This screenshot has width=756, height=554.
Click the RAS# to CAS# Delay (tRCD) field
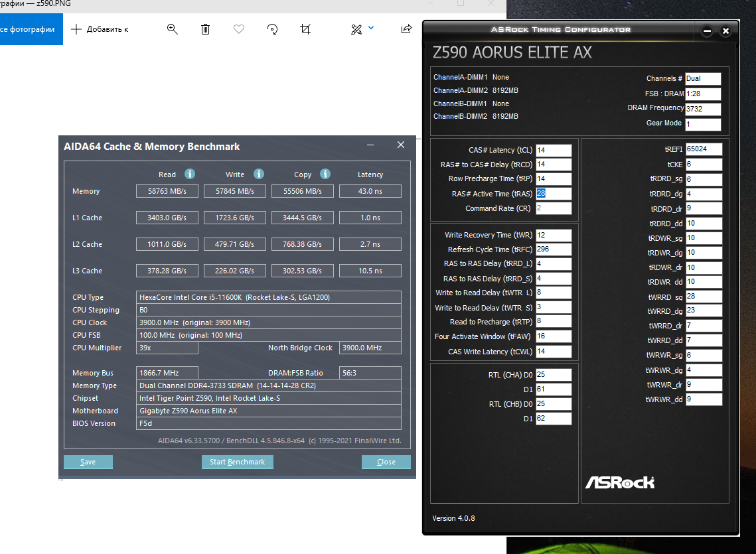(554, 165)
